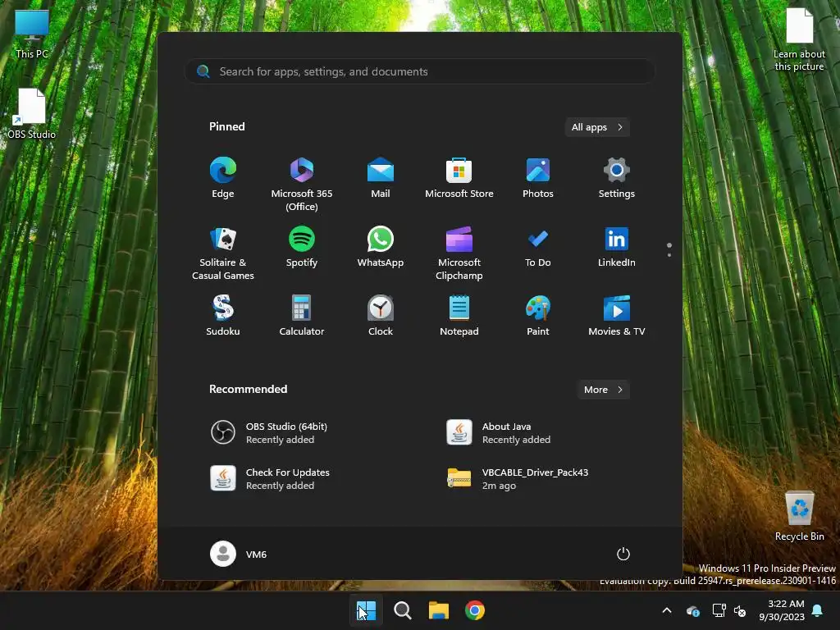Go to next pinned apps page dot
The image size is (840, 630).
669,255
